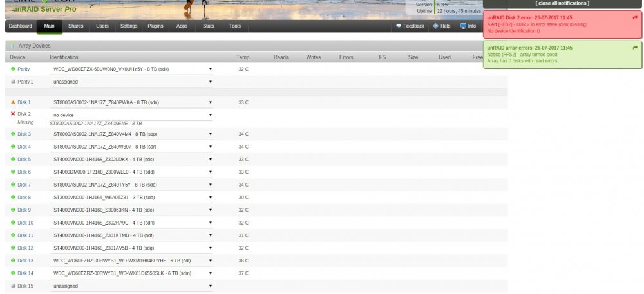Click the green status icon beside Disk 10
The image size is (644, 294).
click(13, 223)
